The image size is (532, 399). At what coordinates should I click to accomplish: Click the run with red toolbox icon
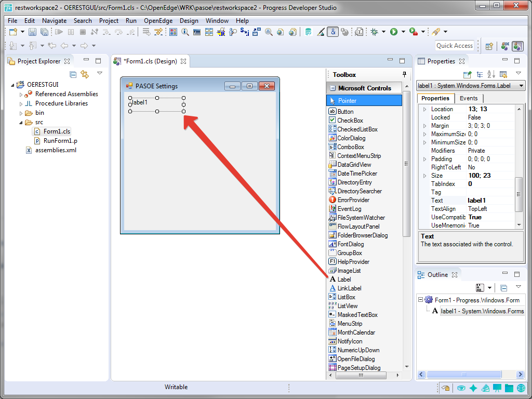413,32
